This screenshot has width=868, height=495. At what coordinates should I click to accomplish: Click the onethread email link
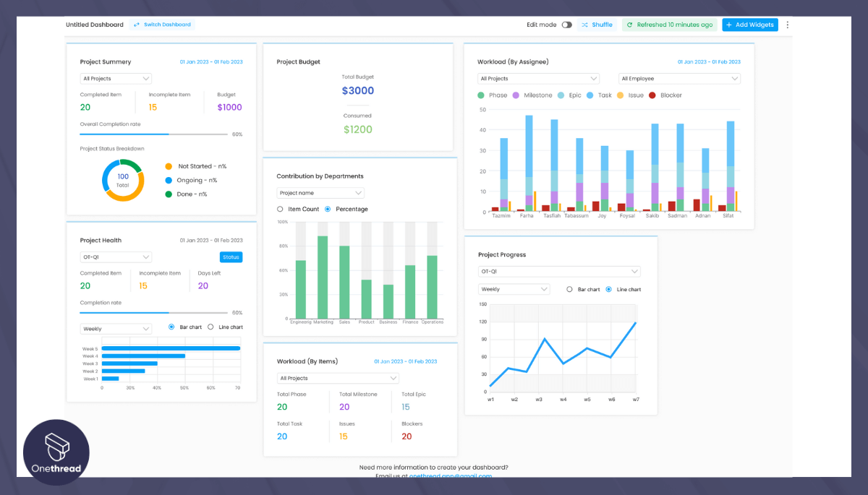(x=450, y=475)
